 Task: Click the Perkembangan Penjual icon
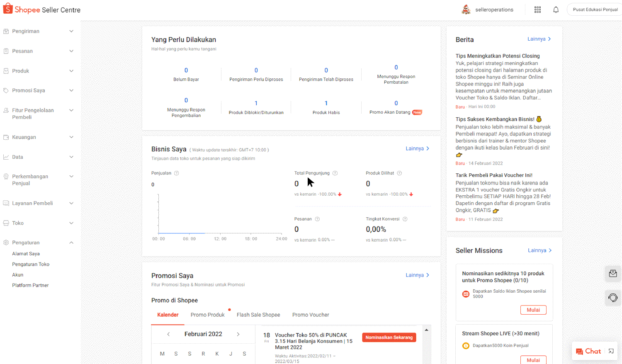point(6,177)
